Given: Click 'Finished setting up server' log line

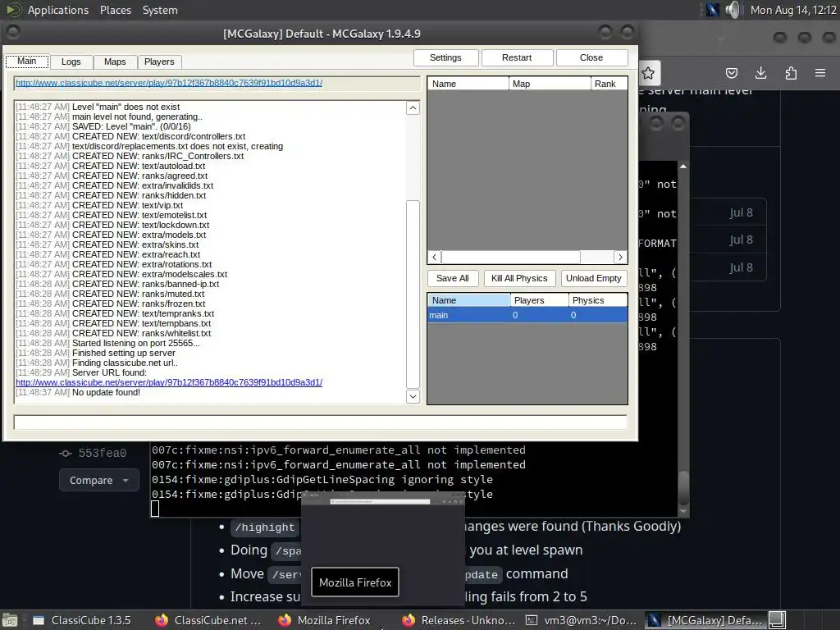Looking at the screenshot, I should [124, 353].
